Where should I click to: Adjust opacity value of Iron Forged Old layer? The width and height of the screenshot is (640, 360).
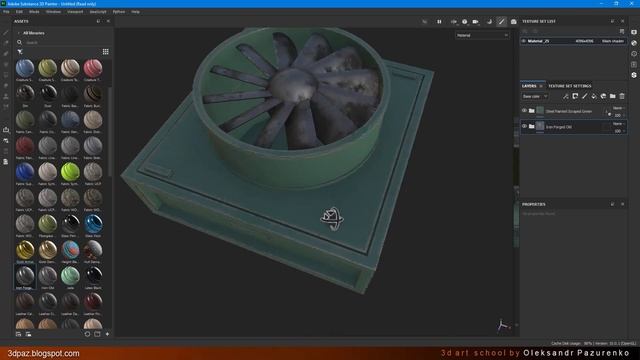click(x=618, y=131)
